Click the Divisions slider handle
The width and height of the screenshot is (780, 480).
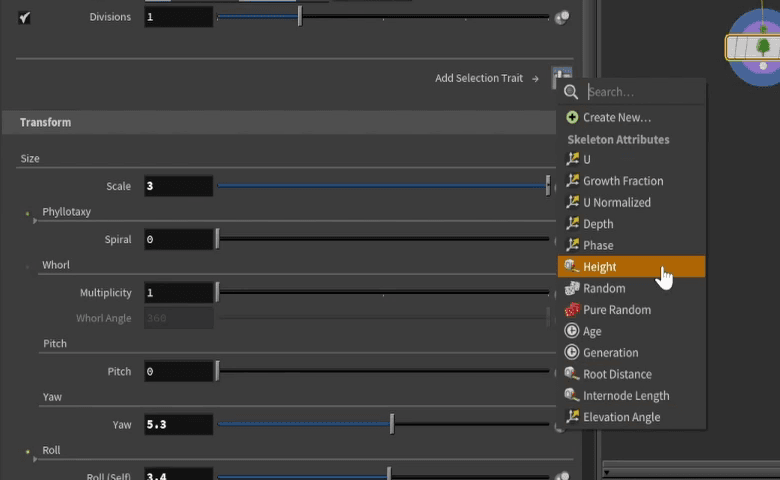pyautogui.click(x=299, y=17)
